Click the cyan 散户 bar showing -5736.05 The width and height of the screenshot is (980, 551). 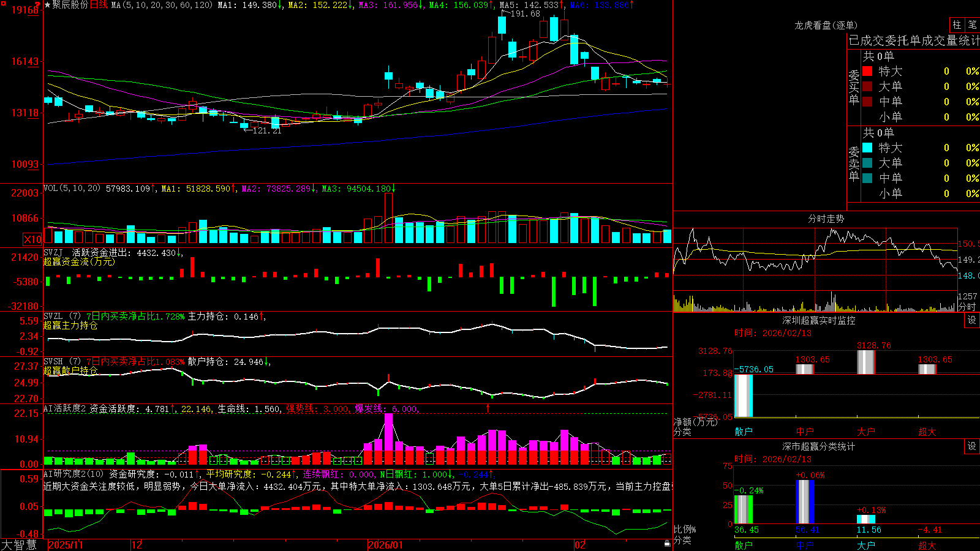click(x=744, y=395)
